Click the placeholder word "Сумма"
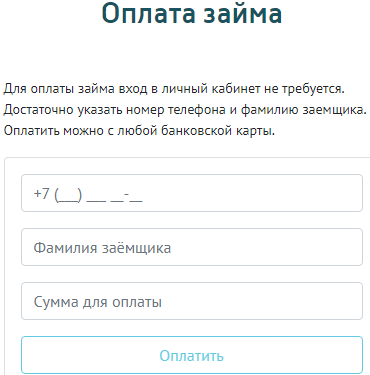The width and height of the screenshot is (370, 375). 56,302
